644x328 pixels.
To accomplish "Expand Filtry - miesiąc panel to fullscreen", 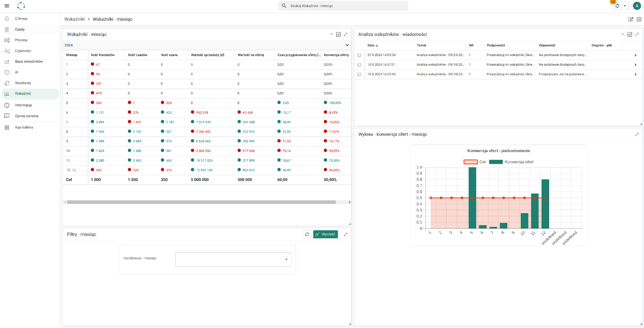I will [x=346, y=234].
